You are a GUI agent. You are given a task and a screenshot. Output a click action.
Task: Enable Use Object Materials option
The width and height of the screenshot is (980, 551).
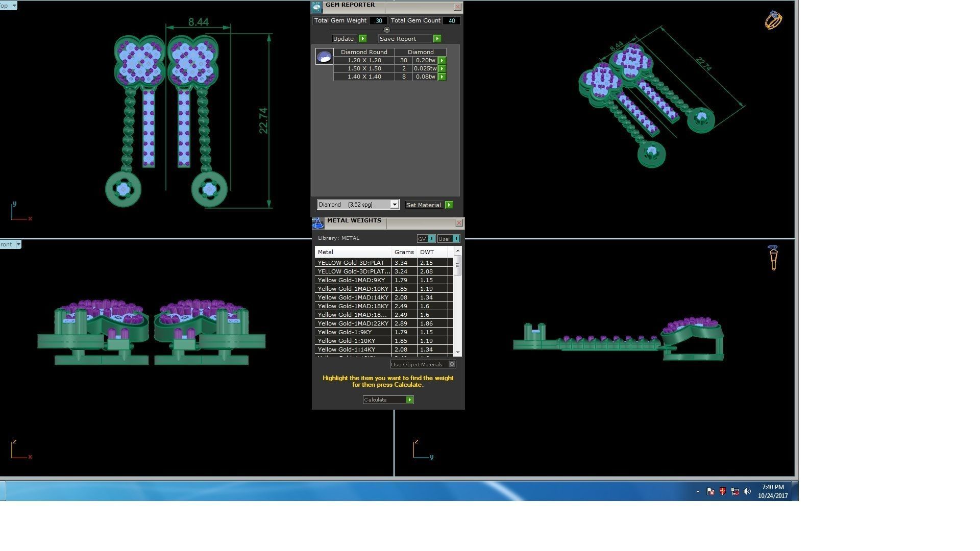pos(452,364)
